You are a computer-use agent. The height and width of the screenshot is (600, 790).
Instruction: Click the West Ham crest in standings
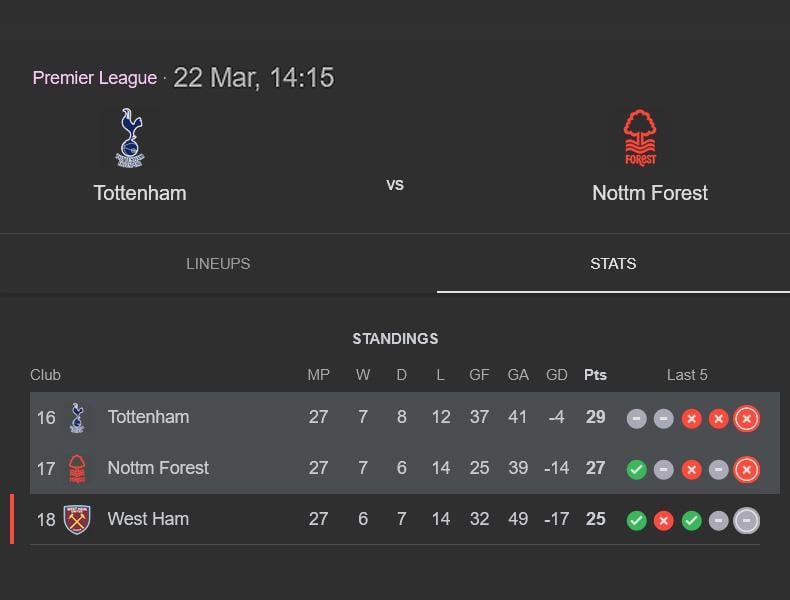(x=77, y=519)
